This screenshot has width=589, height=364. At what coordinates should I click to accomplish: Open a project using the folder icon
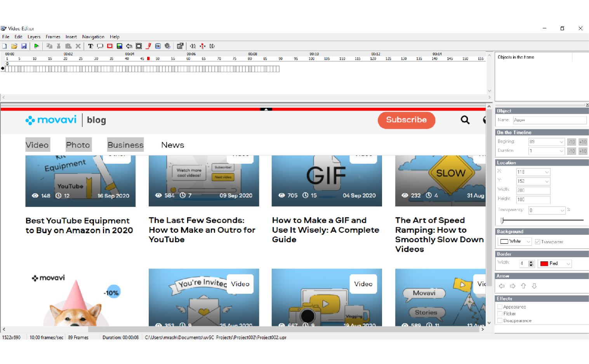point(14,46)
